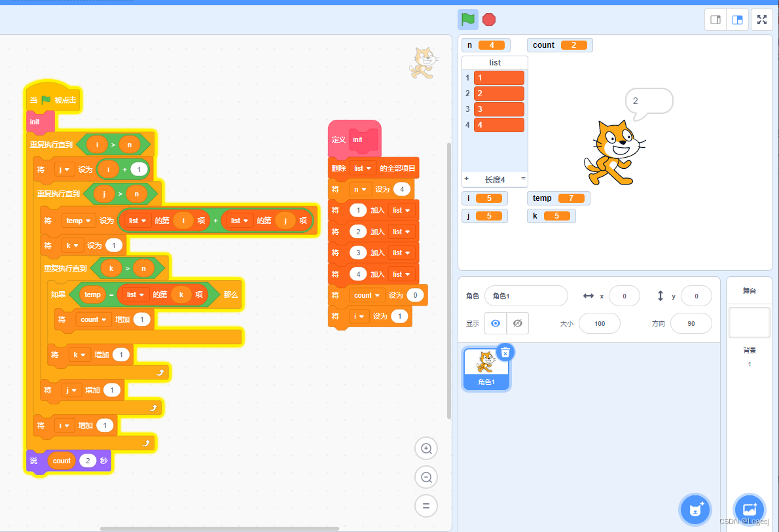Click the cat's speech bubble showing 2
The width and height of the screenshot is (779, 532).
(x=648, y=103)
